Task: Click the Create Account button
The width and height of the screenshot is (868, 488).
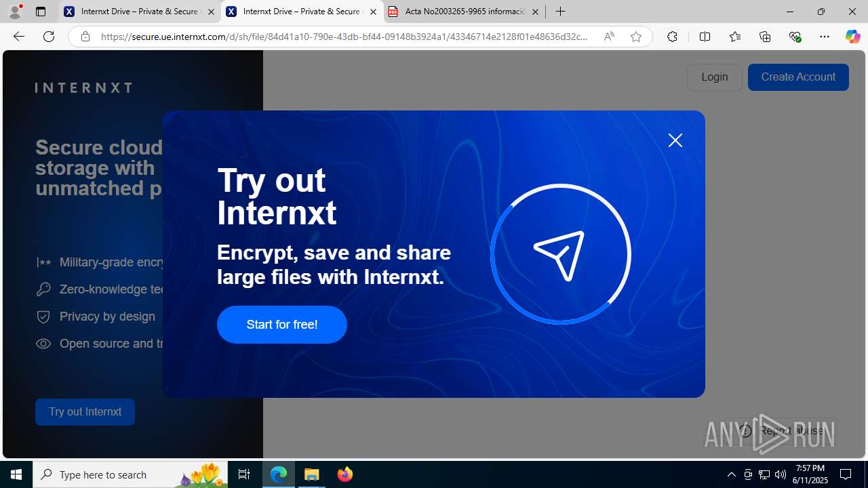Action: [798, 77]
